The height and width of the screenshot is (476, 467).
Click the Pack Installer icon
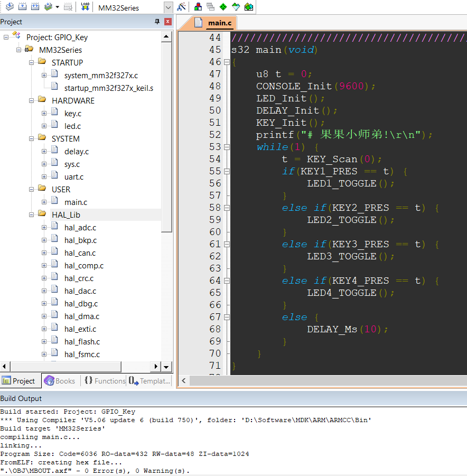point(249,7)
